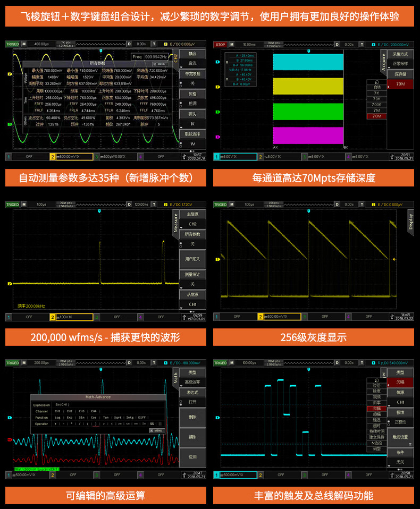Click the Sin(CH1) expression field

[64, 404]
